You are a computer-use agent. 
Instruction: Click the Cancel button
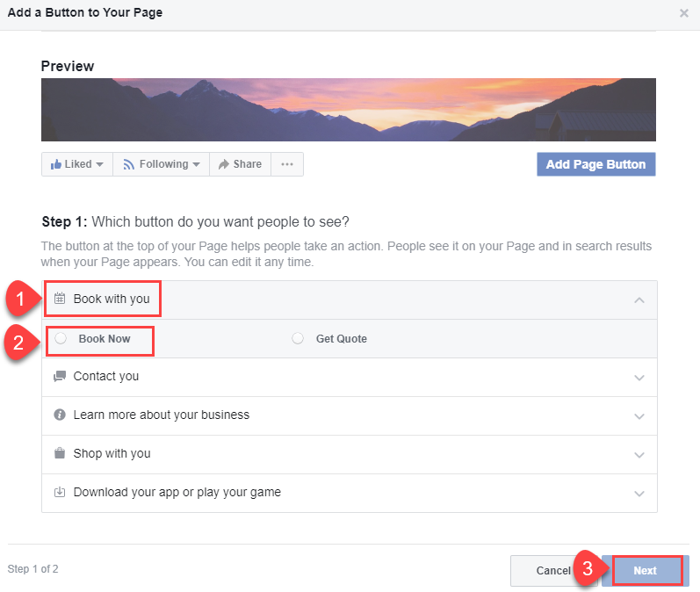point(553,571)
